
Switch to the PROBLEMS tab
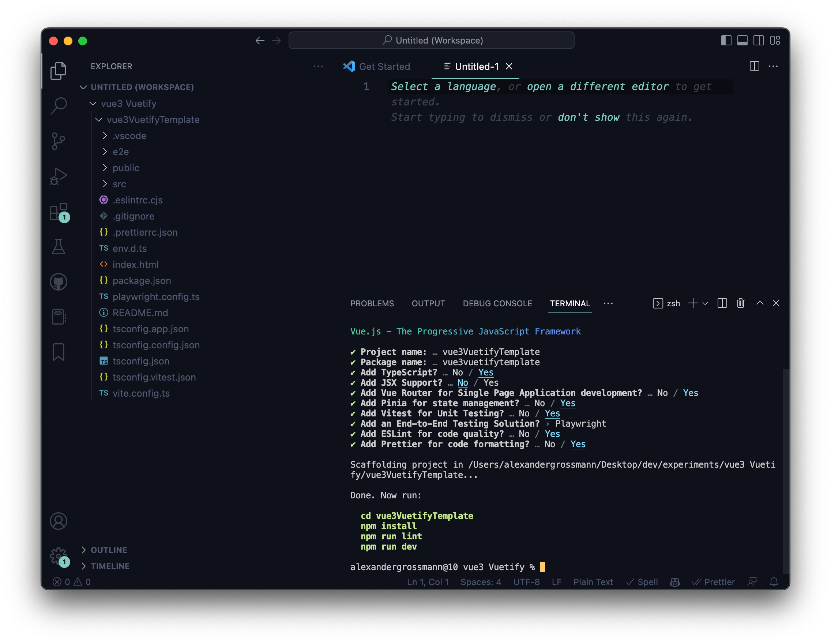(372, 303)
